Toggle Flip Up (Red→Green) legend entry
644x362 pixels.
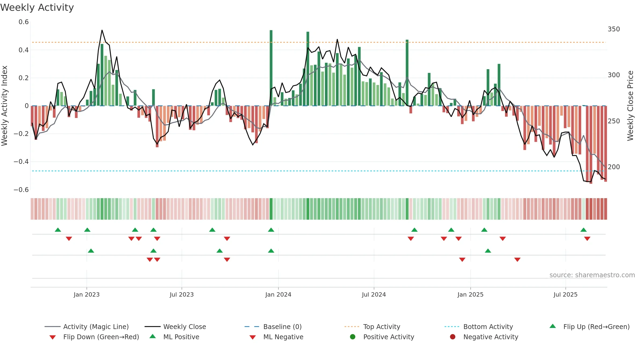589,327
